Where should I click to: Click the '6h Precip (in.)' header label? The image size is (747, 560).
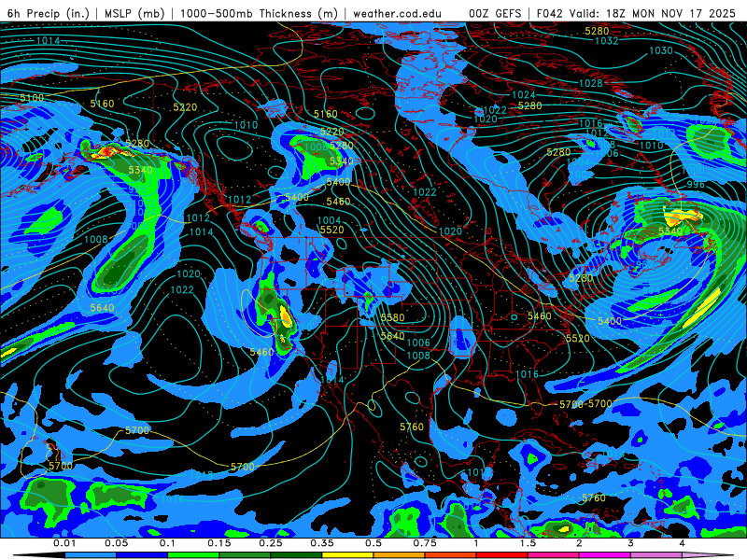click(x=49, y=13)
